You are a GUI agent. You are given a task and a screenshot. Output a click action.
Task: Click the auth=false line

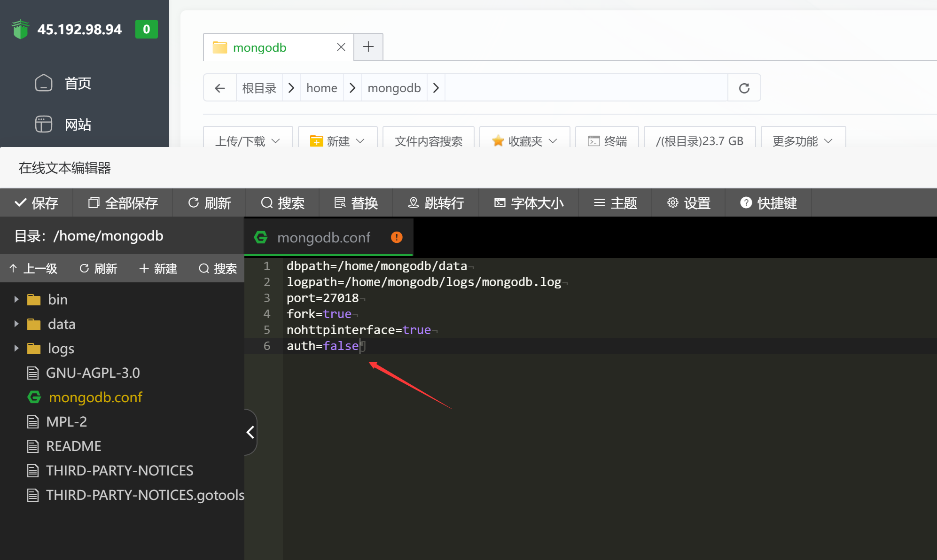point(323,346)
